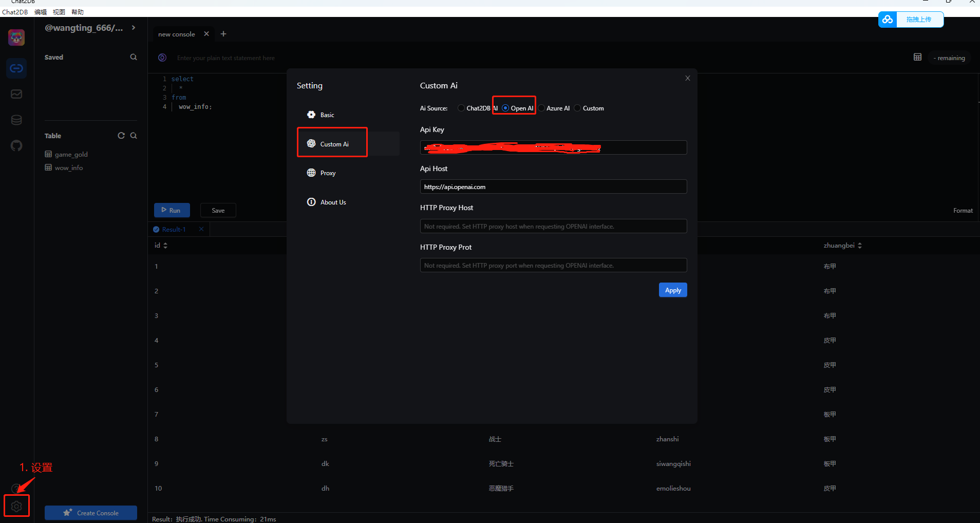Open the dashboard chart icon in sidebar

click(16, 94)
